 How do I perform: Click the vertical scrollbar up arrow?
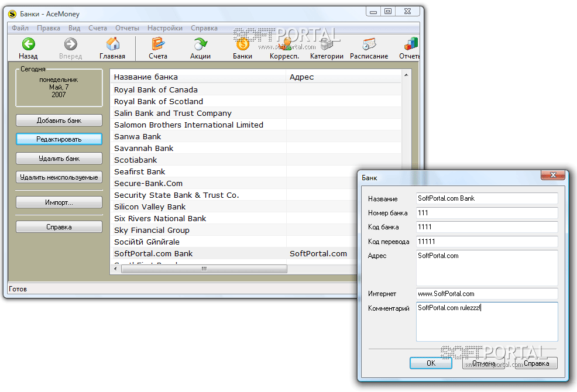(x=406, y=75)
